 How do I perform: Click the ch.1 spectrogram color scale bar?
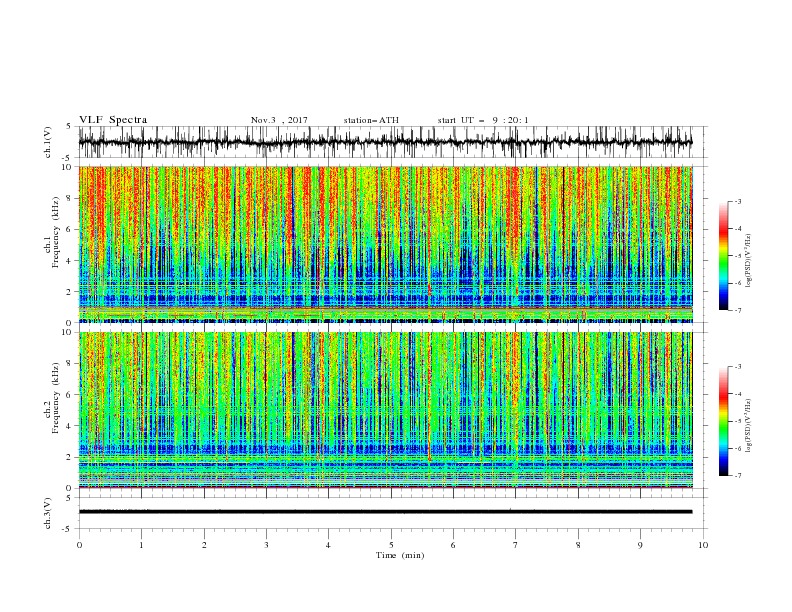pyautogui.click(x=723, y=256)
